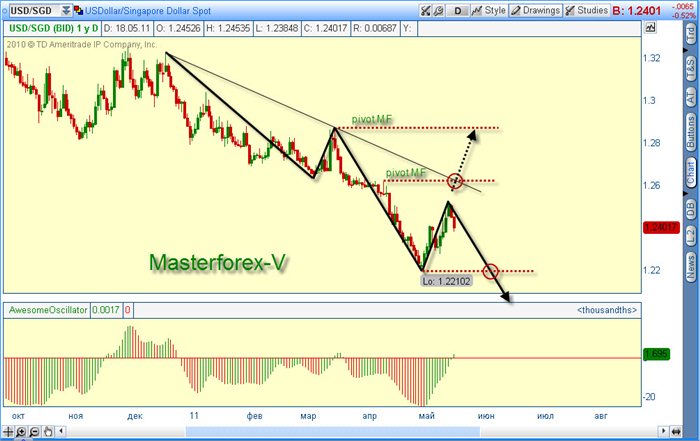
Task: Open the Studies menu
Action: tap(586, 10)
